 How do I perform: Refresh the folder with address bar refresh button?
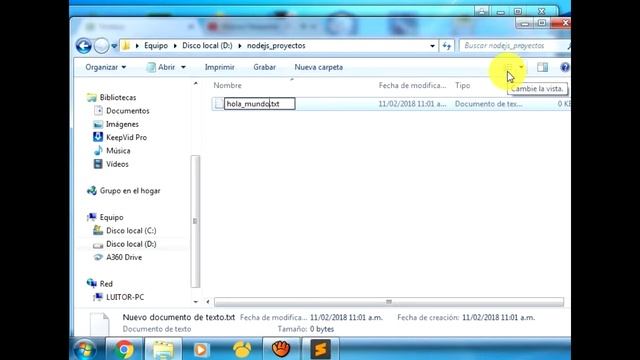click(x=447, y=46)
